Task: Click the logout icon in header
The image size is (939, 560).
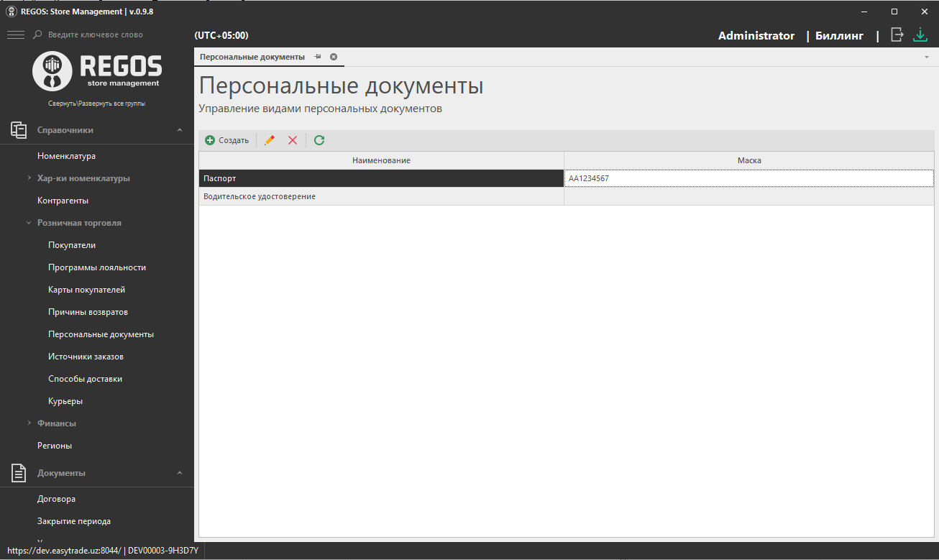Action: [897, 35]
